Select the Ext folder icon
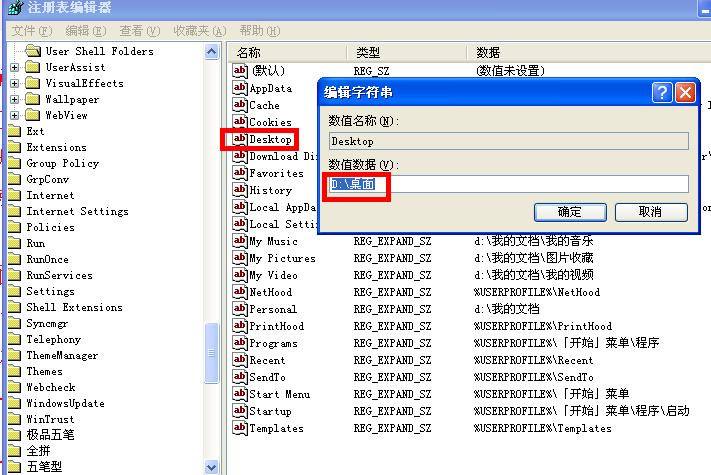Image resolution: width=711 pixels, height=475 pixels. click(15, 131)
